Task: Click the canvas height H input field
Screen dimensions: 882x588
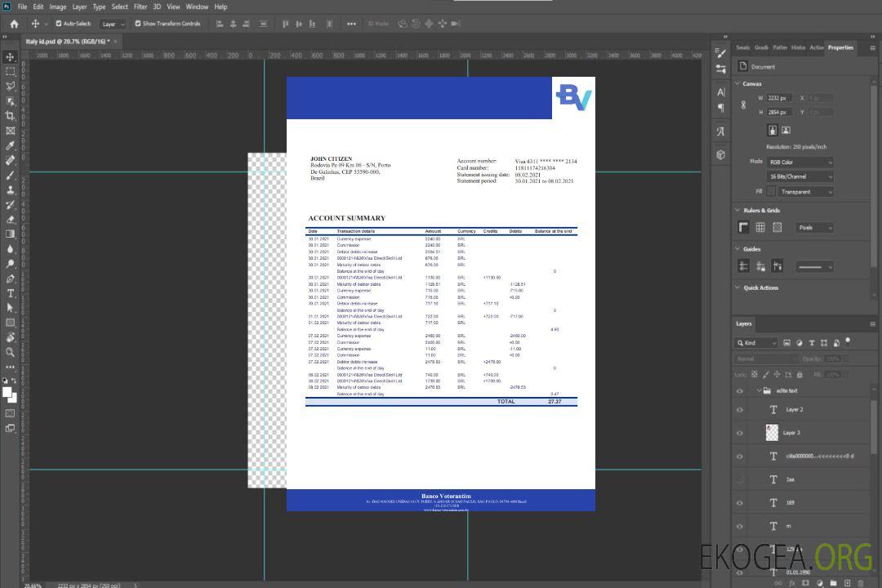Action: (779, 113)
